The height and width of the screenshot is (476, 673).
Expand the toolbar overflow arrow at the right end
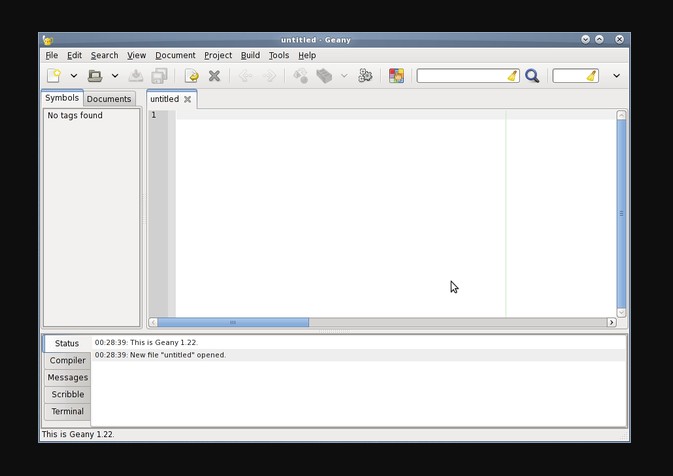(x=616, y=76)
